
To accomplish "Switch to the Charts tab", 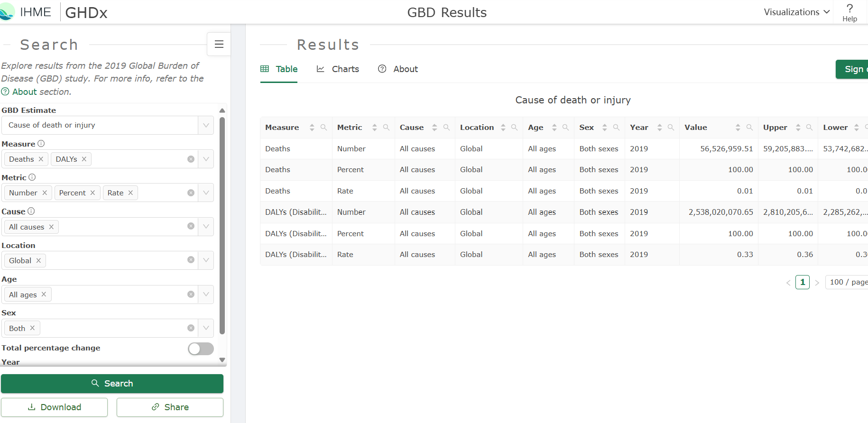I will click(x=338, y=69).
